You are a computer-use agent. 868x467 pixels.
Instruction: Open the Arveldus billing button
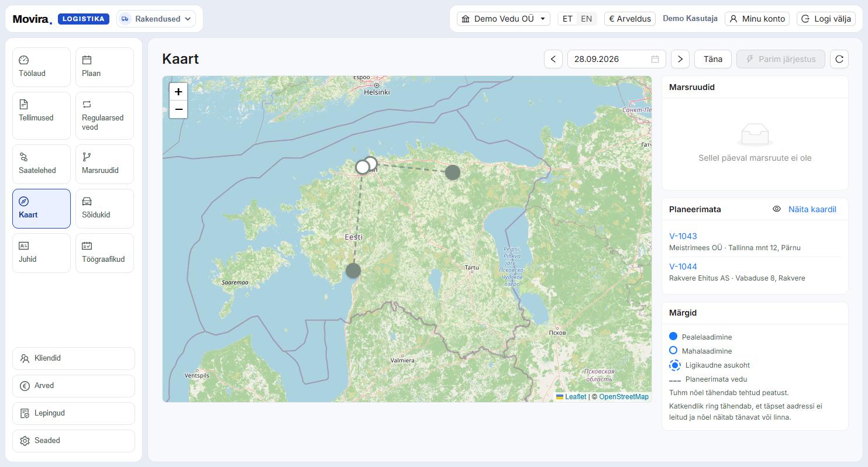click(x=630, y=19)
